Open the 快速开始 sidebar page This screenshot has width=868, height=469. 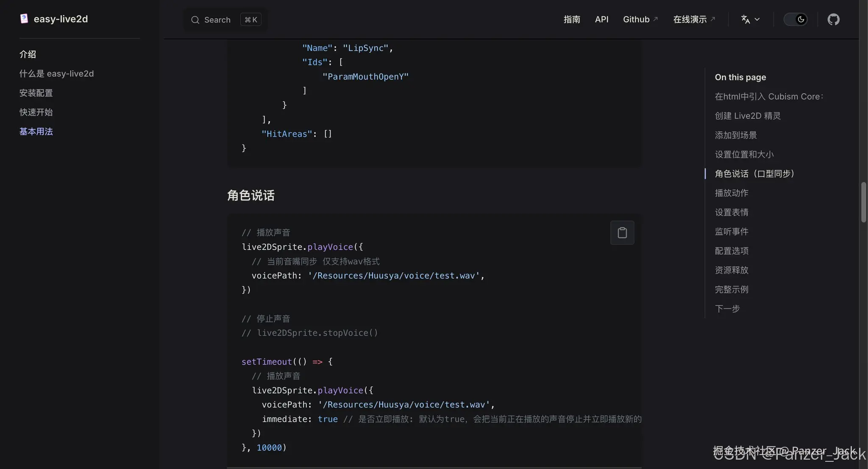click(36, 112)
